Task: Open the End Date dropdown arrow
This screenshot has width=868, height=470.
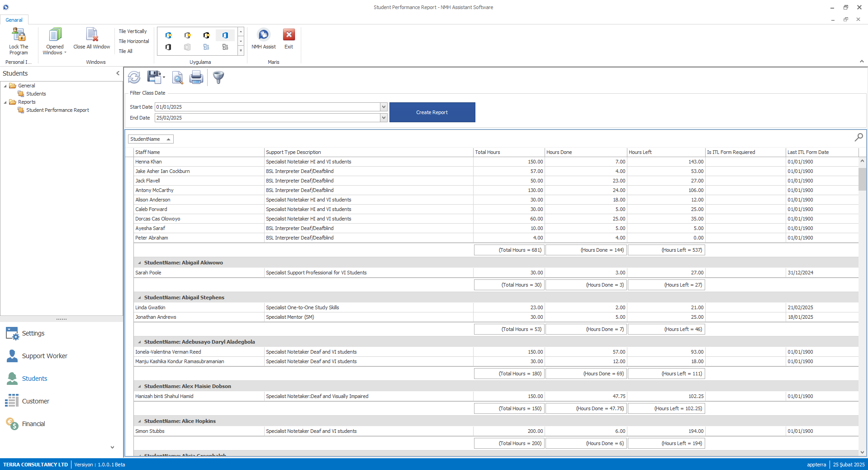Action: (x=384, y=118)
